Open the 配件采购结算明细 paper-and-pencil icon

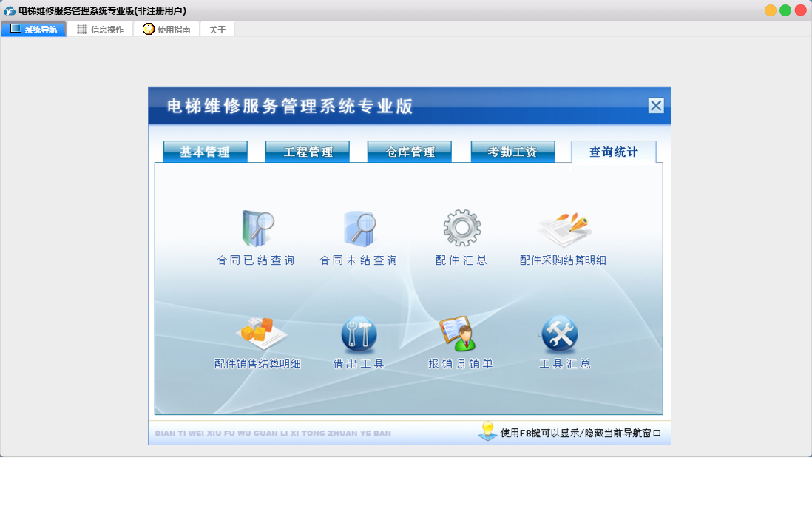(564, 229)
